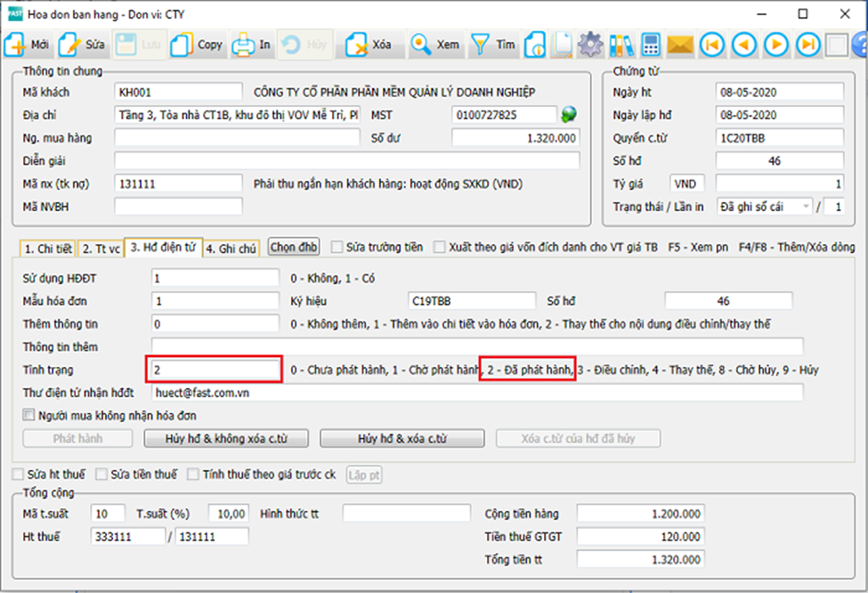
Task: Open the settings gear icon in toolbar
Action: (589, 45)
